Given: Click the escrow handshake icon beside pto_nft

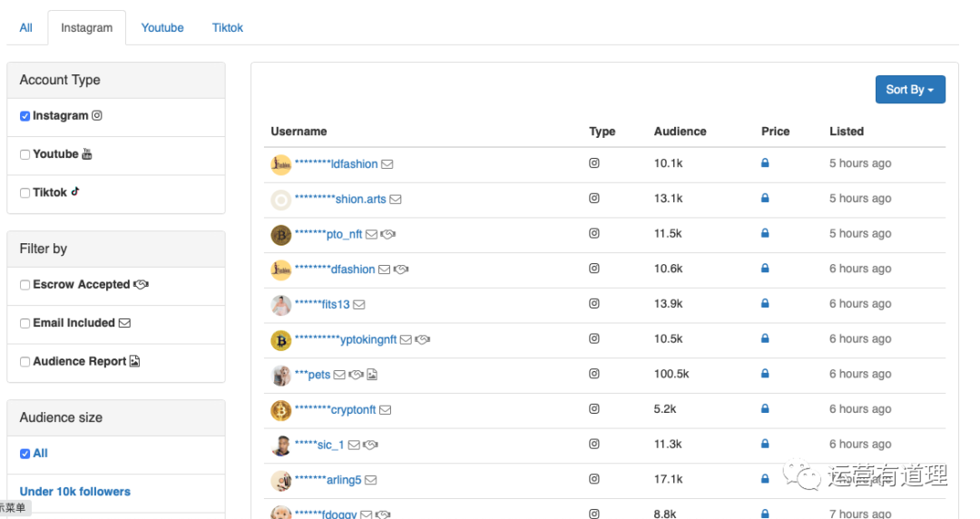Looking at the screenshot, I should [x=388, y=234].
